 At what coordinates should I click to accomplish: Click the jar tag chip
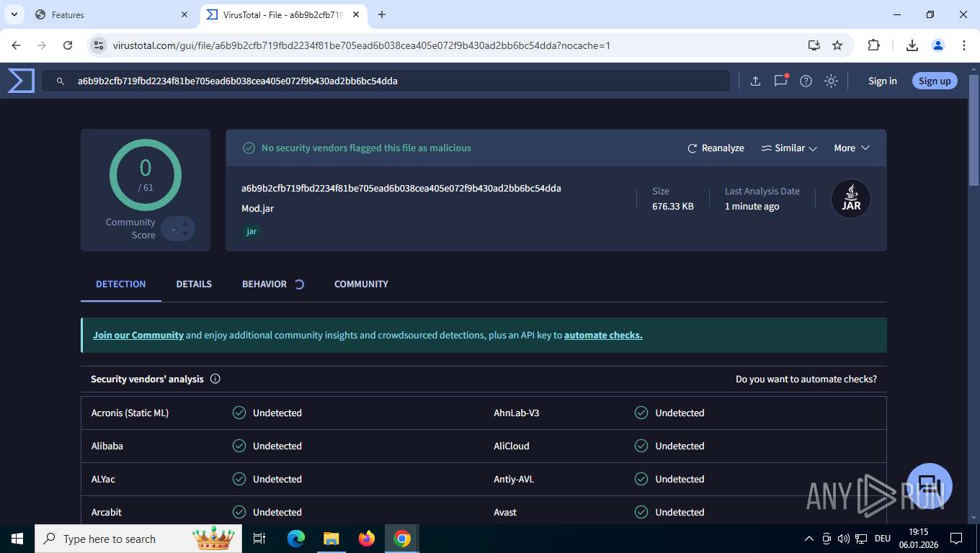251,231
